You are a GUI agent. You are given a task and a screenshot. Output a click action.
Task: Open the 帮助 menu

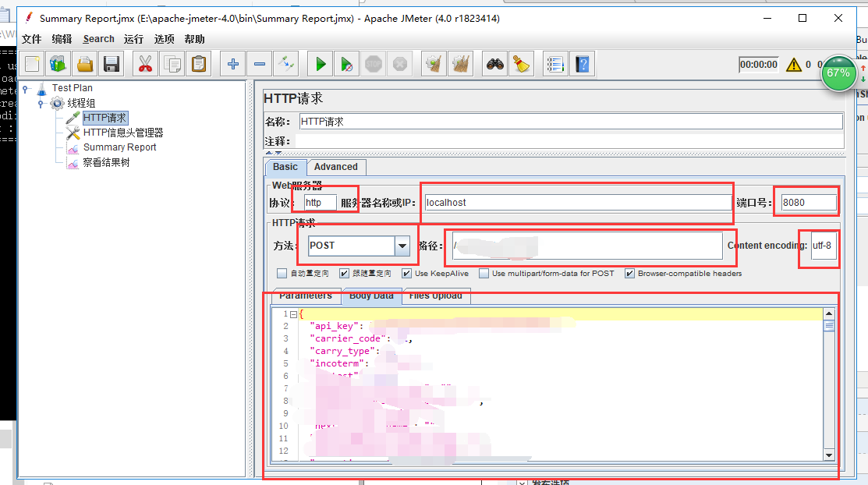pyautogui.click(x=194, y=39)
